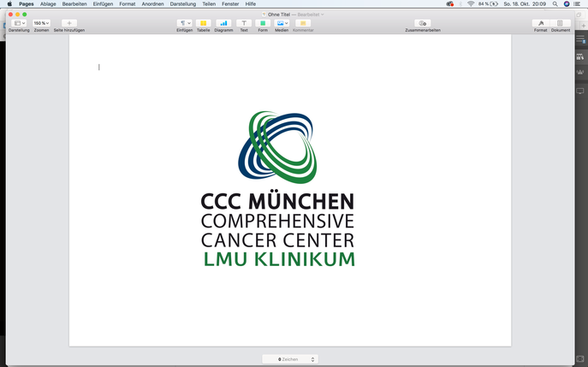588x367 pixels.
Task: Place cursor at top of document page
Action: (99, 67)
